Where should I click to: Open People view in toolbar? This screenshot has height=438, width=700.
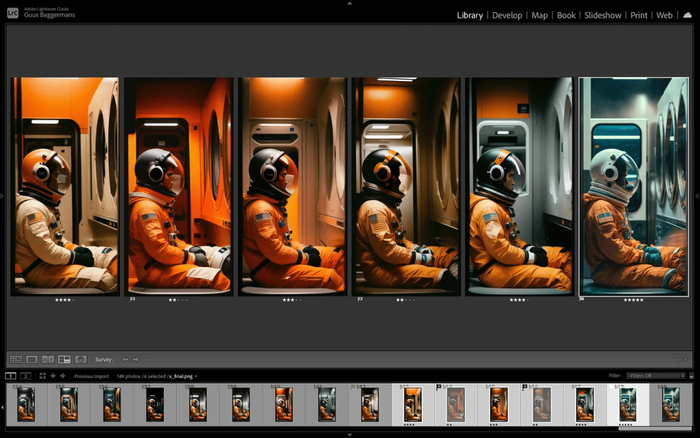coord(81,359)
